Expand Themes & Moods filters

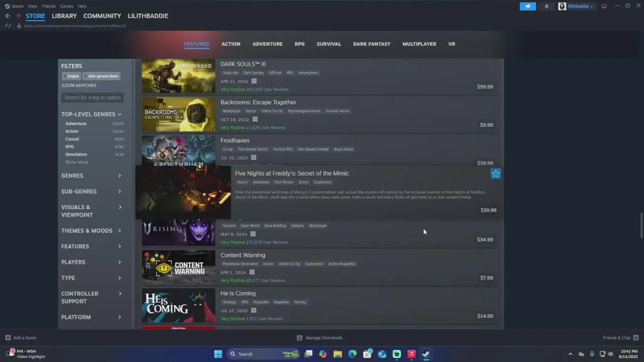[92, 231]
